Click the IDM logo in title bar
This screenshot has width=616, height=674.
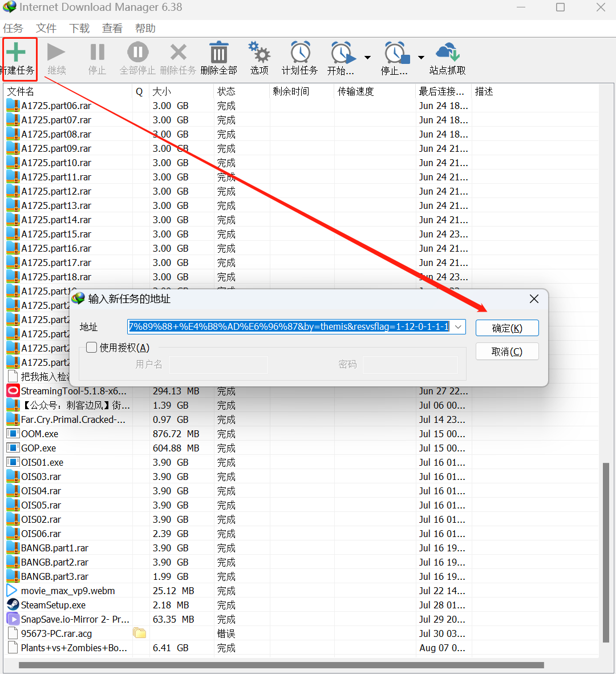point(10,7)
